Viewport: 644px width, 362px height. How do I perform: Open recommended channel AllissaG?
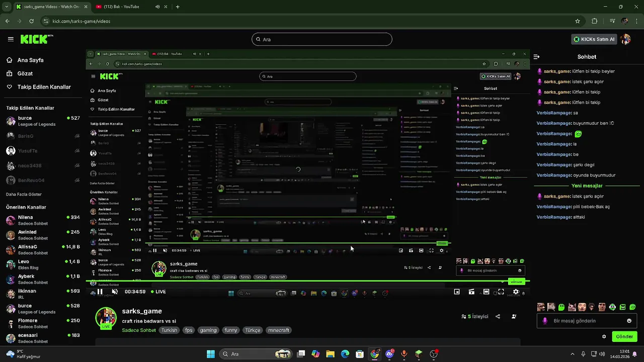click(x=43, y=250)
